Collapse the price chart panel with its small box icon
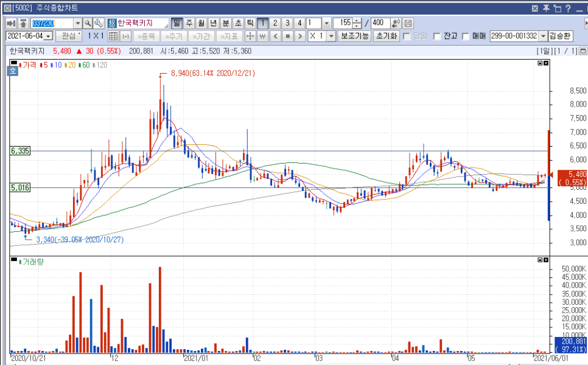 tap(540, 63)
